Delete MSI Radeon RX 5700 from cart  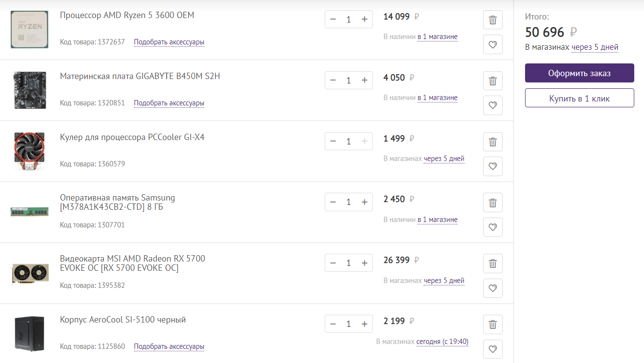(x=492, y=264)
